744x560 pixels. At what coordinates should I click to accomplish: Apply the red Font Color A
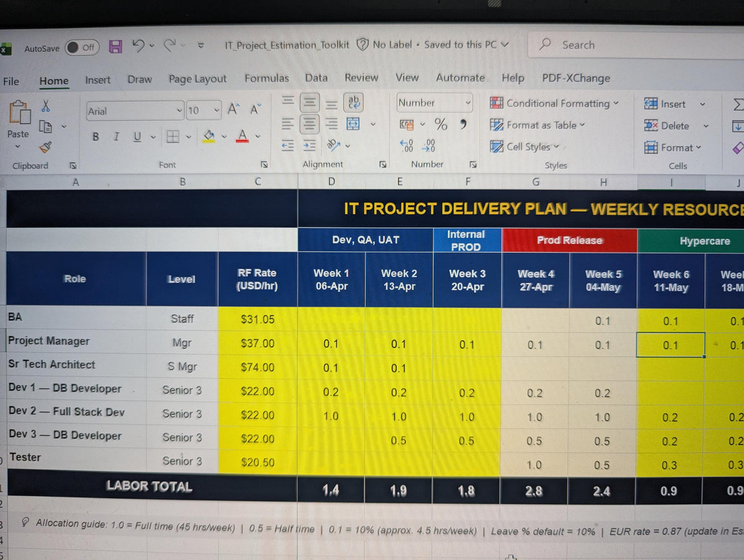(243, 136)
